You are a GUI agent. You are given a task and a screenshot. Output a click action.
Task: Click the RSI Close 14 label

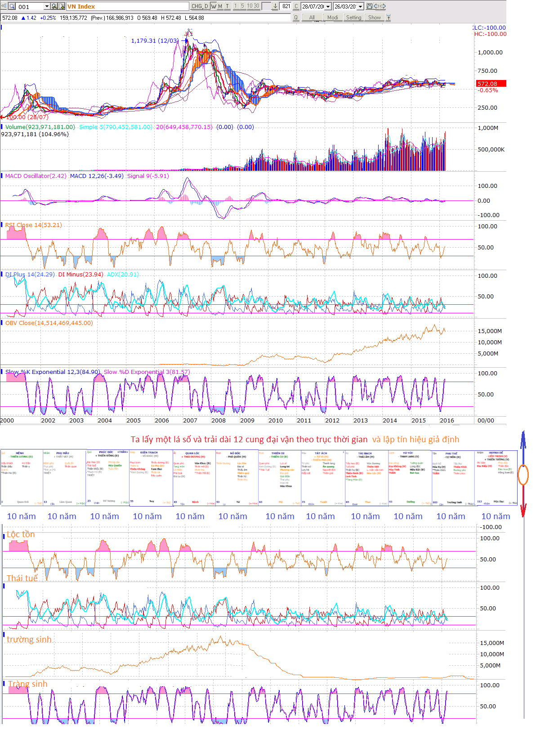click(x=33, y=225)
